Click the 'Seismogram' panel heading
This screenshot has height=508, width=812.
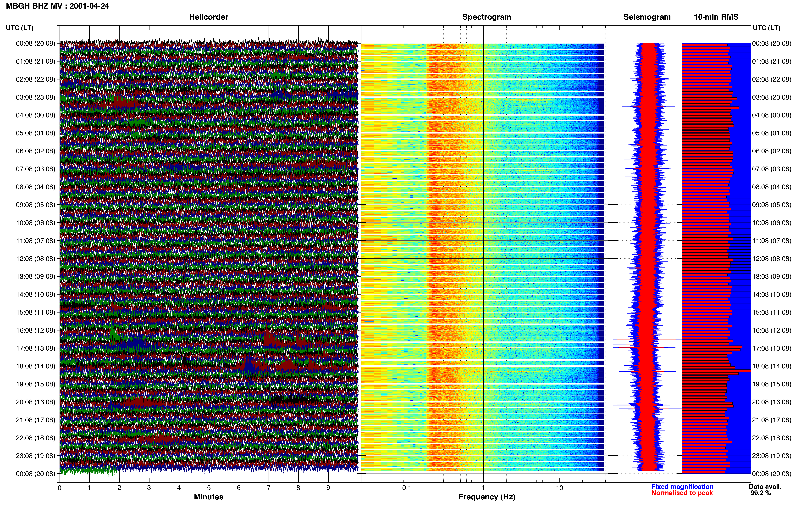point(647,17)
